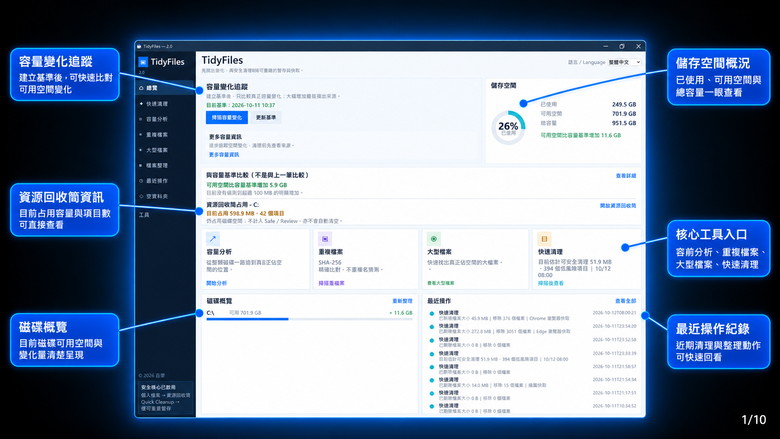Click 重新整理 in the 磁碟概覽 panel
Screen dimensions: 780x439
[402, 301]
